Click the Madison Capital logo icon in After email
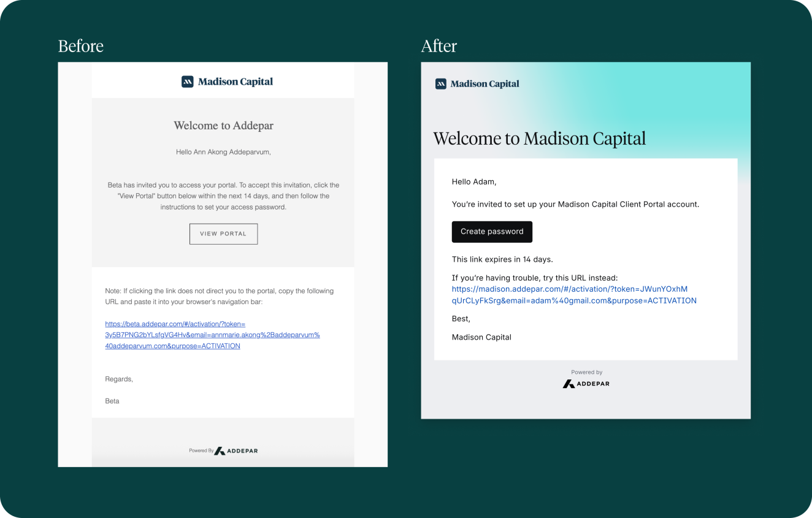The height and width of the screenshot is (518, 812). coord(441,84)
